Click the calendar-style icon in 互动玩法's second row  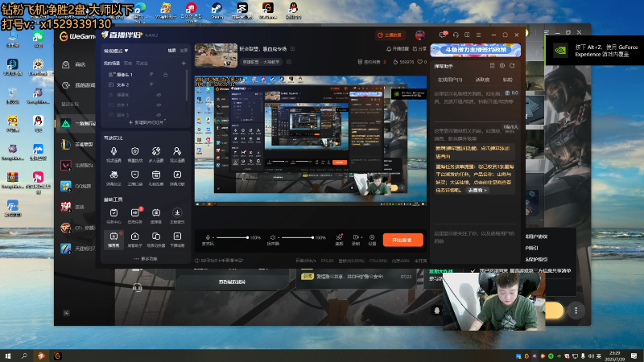(156, 175)
